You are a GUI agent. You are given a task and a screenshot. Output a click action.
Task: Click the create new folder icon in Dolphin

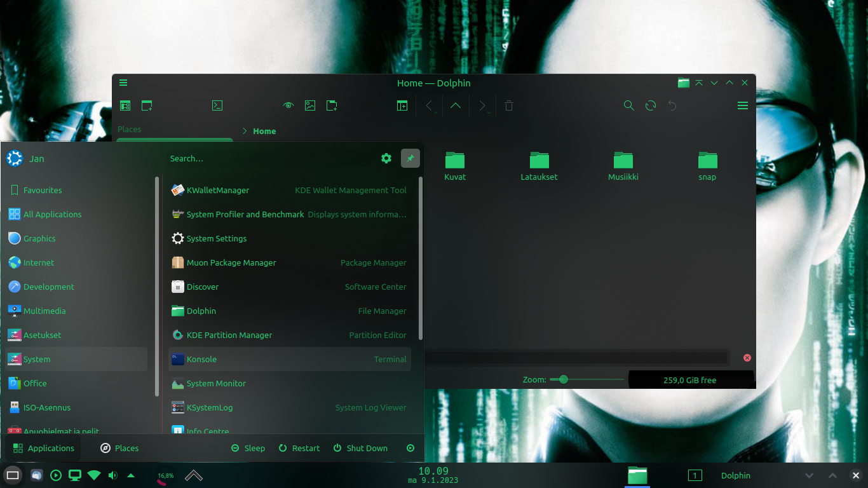click(332, 105)
